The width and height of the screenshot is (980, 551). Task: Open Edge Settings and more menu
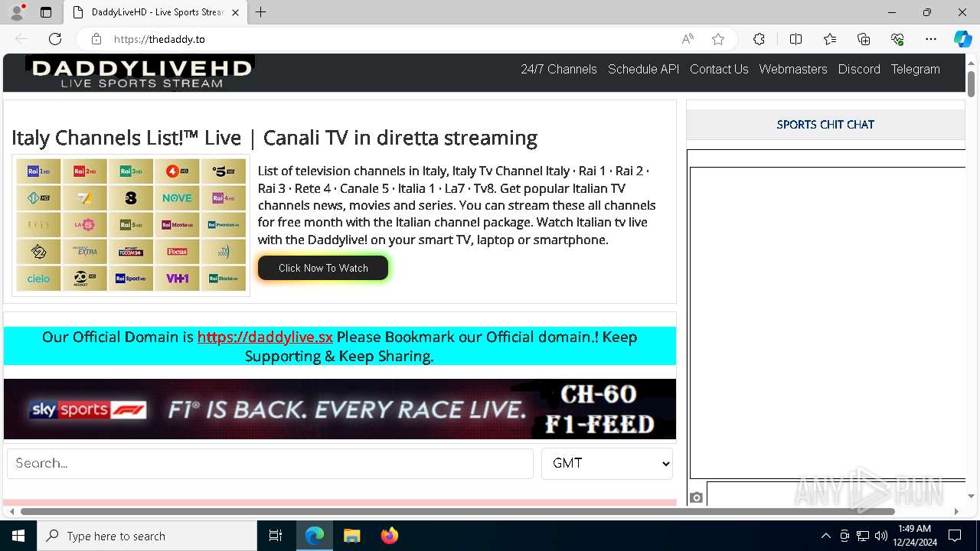click(x=931, y=39)
